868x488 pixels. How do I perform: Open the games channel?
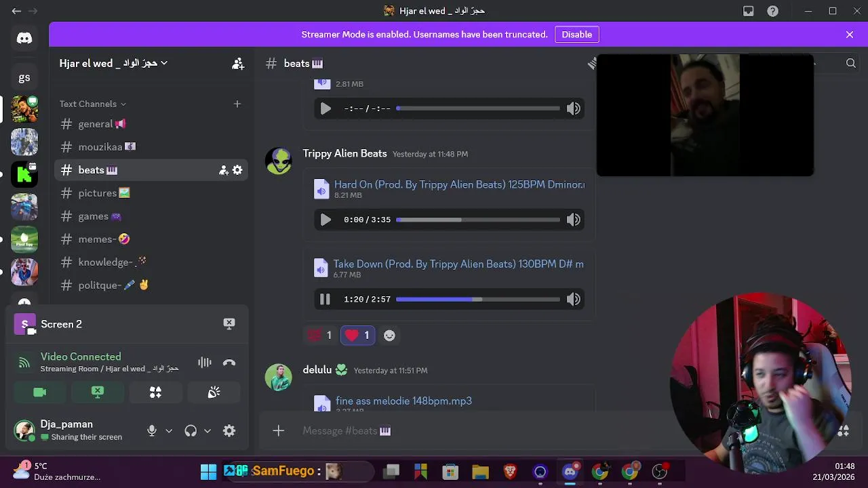point(151,216)
